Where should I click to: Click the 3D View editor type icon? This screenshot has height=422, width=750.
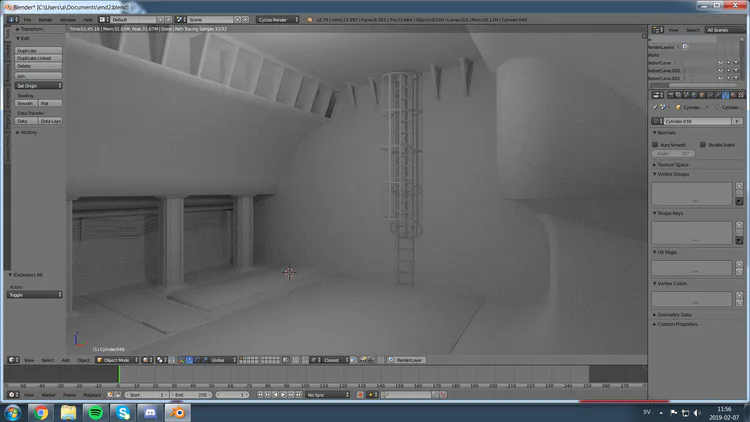pos(13,360)
